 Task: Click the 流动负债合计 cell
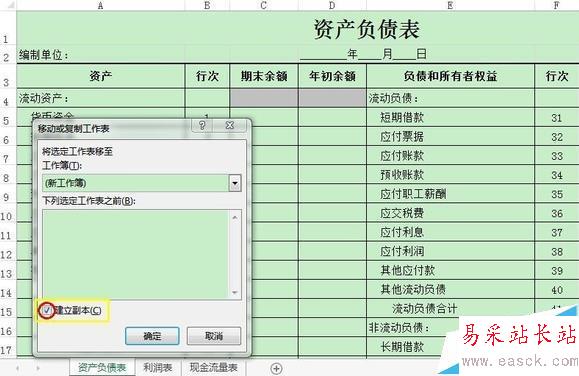[x=450, y=308]
